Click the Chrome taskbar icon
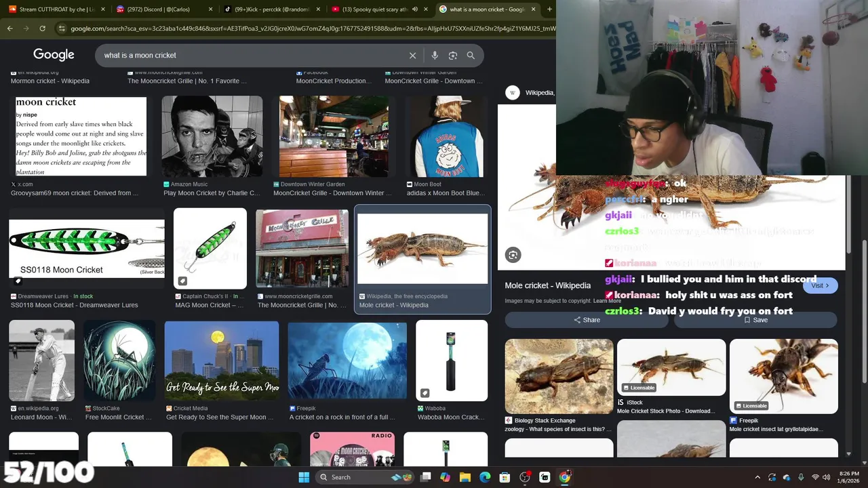868x488 pixels. pyautogui.click(x=565, y=477)
